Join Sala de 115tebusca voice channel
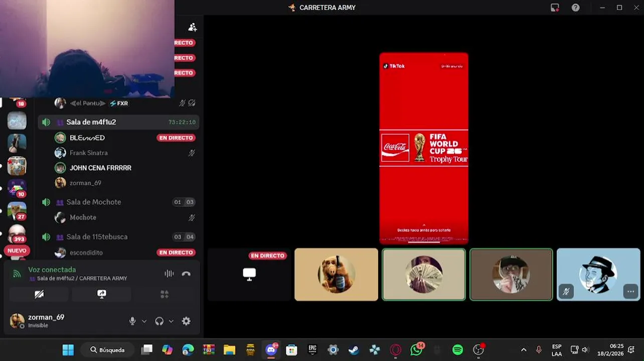The height and width of the screenshot is (361, 644). [x=118, y=237]
